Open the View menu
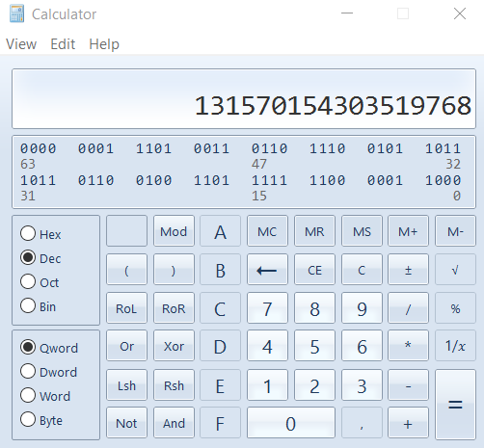 tap(21, 44)
